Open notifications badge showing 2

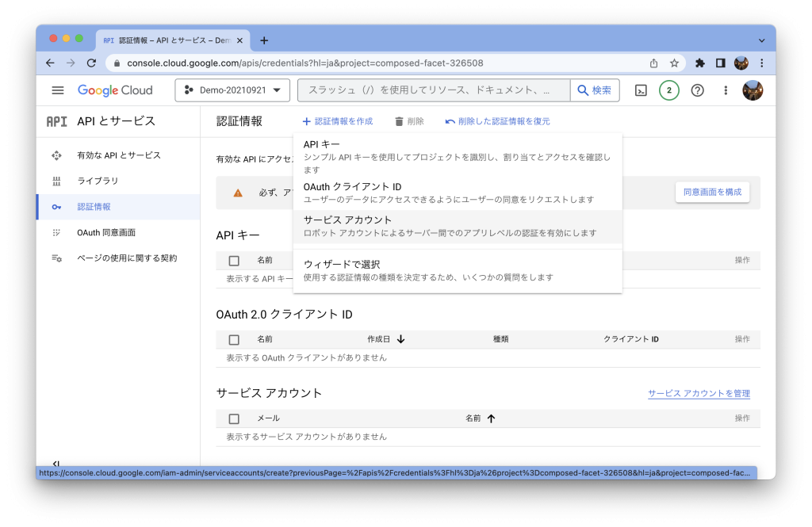pos(669,90)
